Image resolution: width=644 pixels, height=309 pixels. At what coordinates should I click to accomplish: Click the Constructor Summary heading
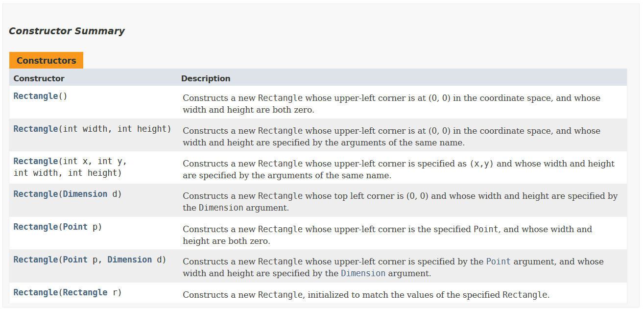point(67,31)
